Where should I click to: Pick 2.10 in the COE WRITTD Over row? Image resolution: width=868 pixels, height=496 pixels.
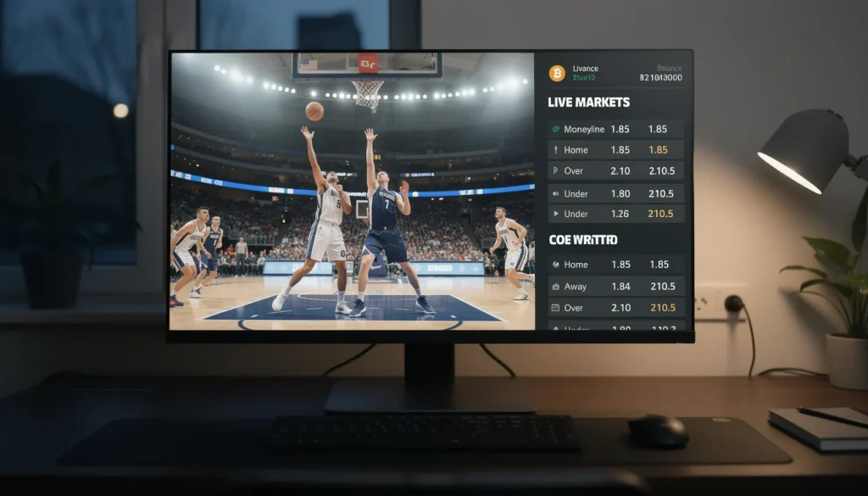(x=621, y=308)
